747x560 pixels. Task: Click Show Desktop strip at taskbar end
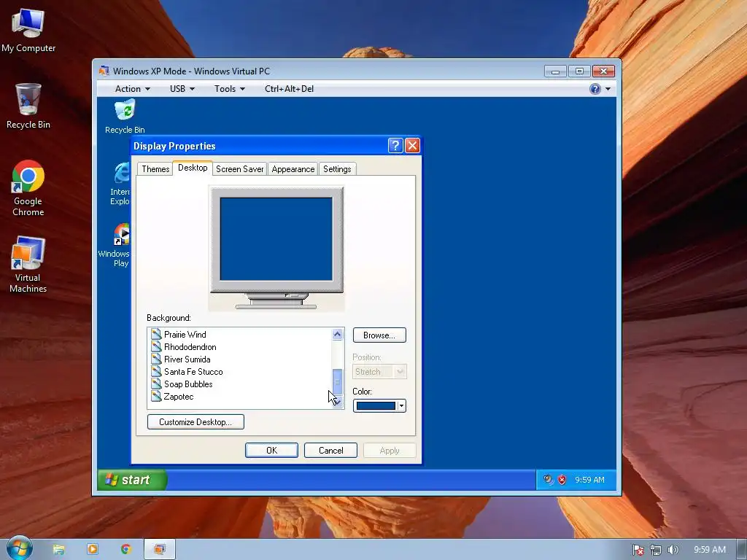742,550
